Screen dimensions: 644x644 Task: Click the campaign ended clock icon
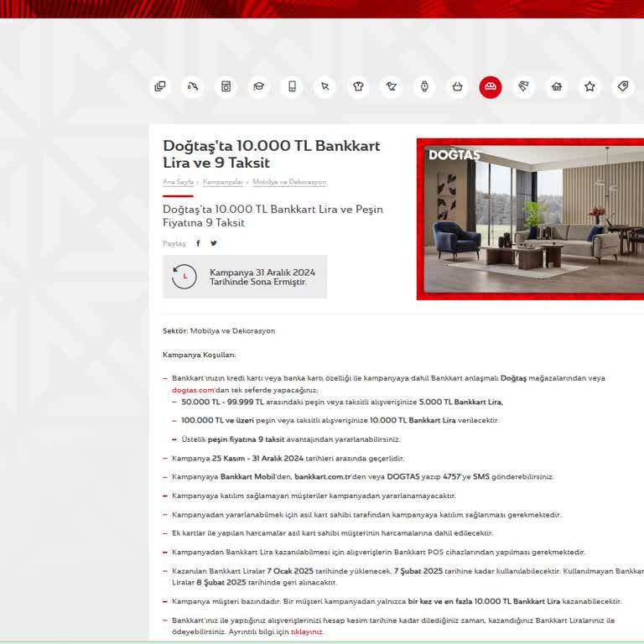[184, 277]
